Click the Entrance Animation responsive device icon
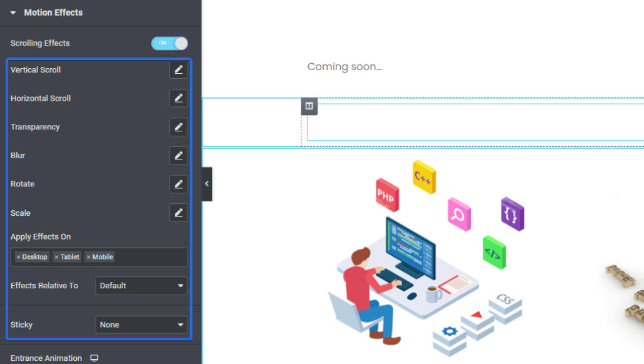The width and height of the screenshot is (644, 364). tap(94, 358)
